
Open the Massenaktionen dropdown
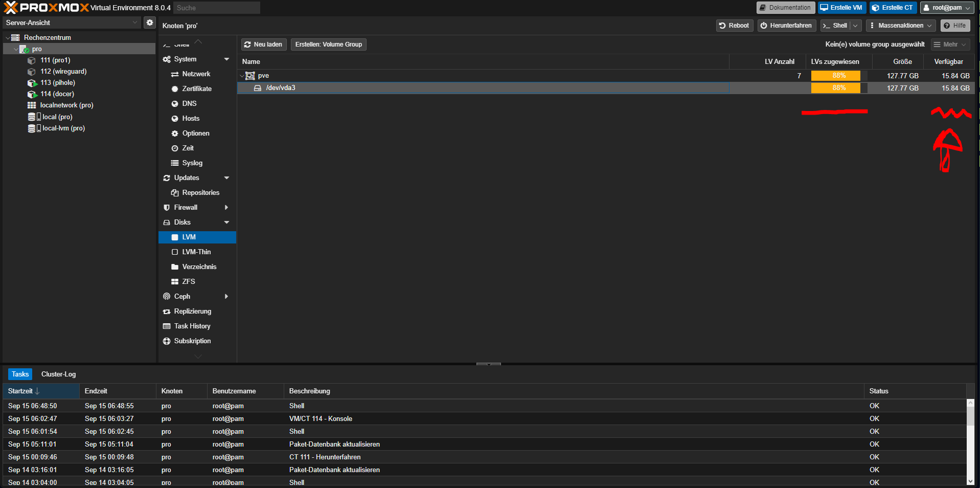(901, 26)
